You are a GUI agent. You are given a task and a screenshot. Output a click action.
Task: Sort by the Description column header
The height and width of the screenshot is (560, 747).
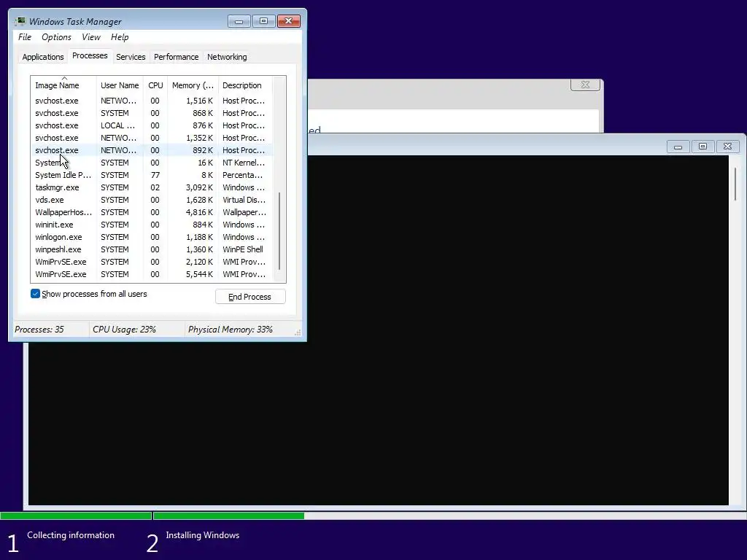coord(245,85)
